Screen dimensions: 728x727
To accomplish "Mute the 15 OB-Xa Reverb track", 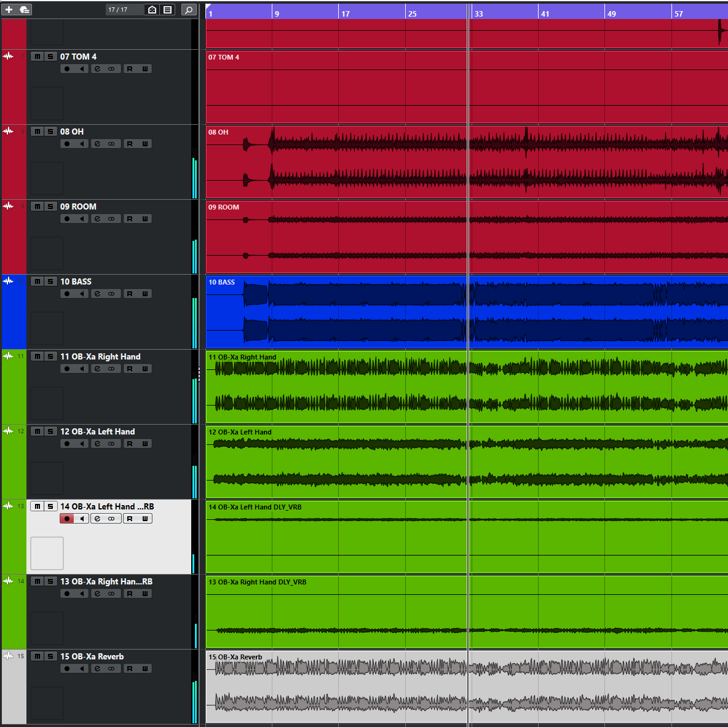I will (x=38, y=656).
